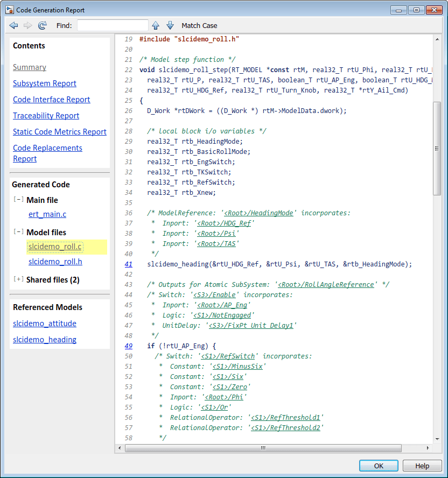Follow <Root>/AP_Eng link

click(222, 305)
